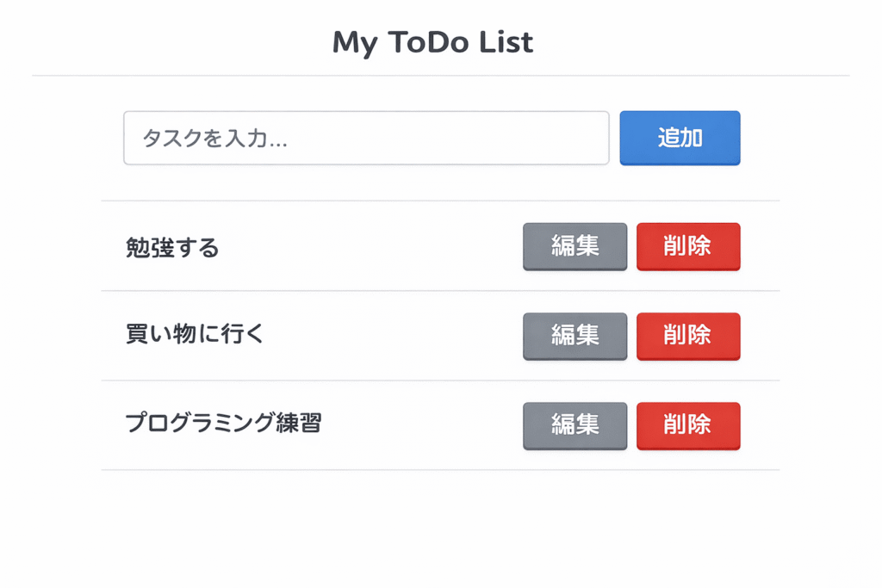Click the 削除 button for 勉強する
882x588 pixels.
pyautogui.click(x=688, y=247)
